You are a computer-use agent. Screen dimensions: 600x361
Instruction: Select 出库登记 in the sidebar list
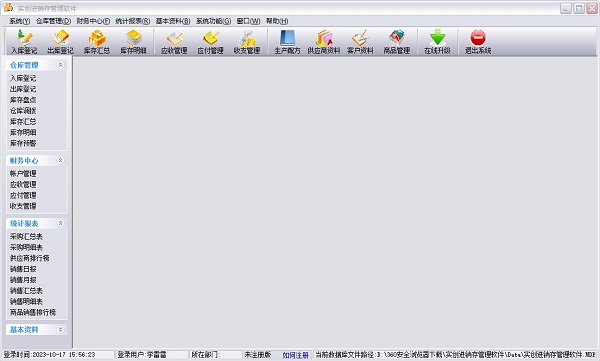coord(23,89)
